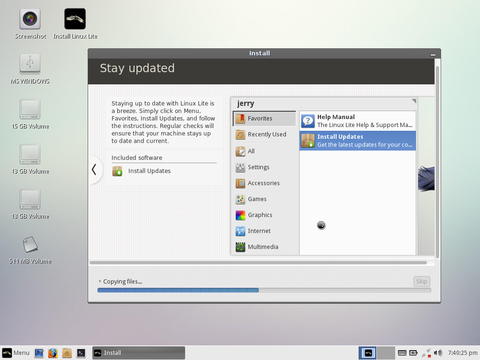480x360 pixels.
Task: Click the 7:40:25 pm clock
Action: [x=463, y=353]
